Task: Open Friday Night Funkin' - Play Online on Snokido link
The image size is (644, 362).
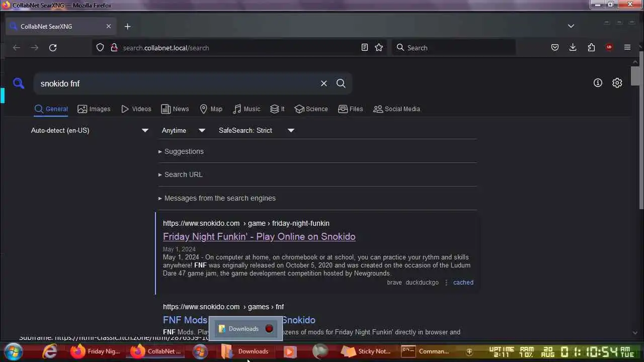Action: pyautogui.click(x=259, y=237)
